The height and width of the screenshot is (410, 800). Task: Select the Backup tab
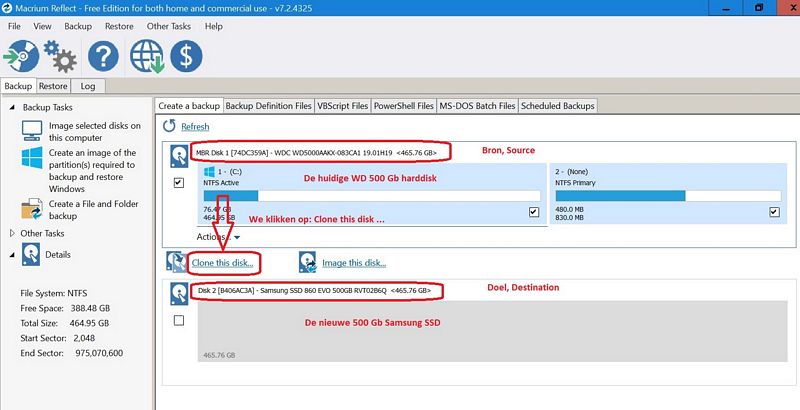pyautogui.click(x=18, y=86)
